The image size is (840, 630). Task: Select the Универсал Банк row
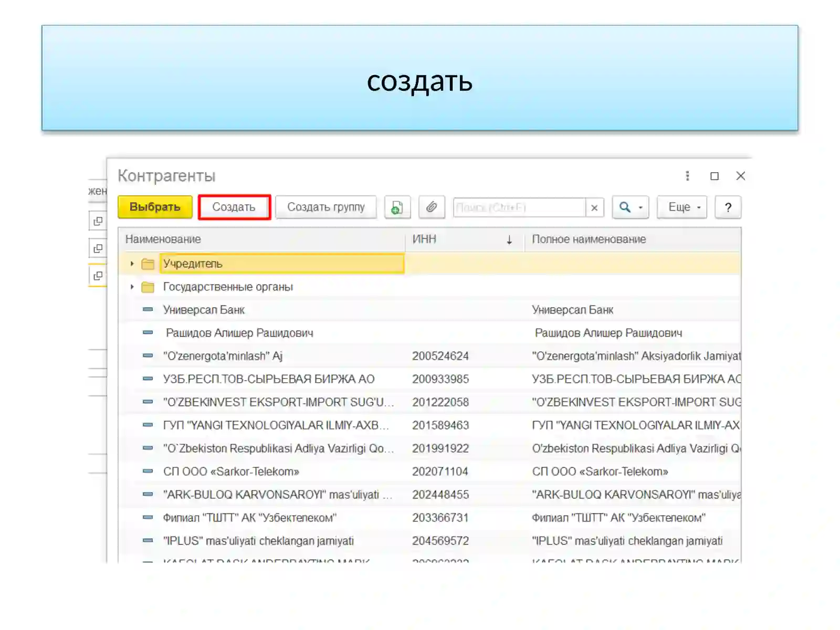pos(429,310)
